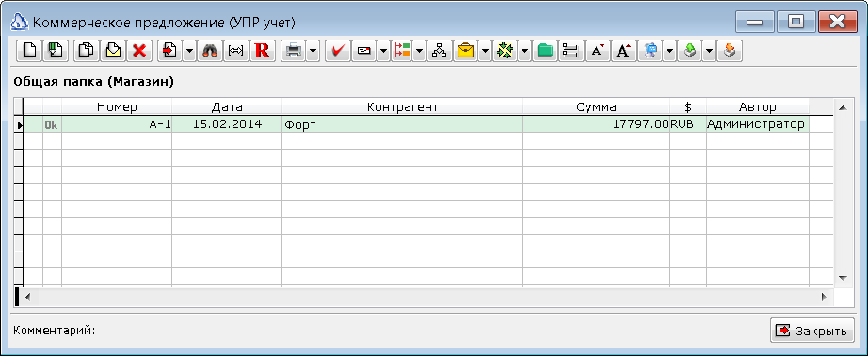Click the green arrows converge icon
This screenshot has height=356, width=868.
tap(506, 51)
